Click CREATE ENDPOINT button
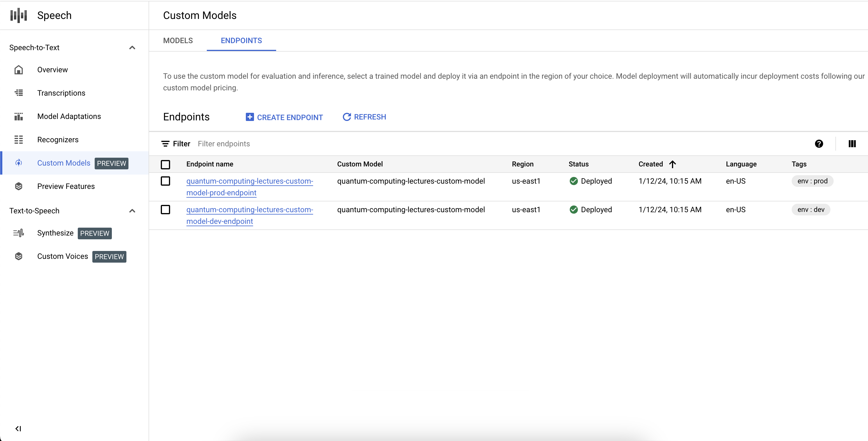868x441 pixels. [x=284, y=116]
